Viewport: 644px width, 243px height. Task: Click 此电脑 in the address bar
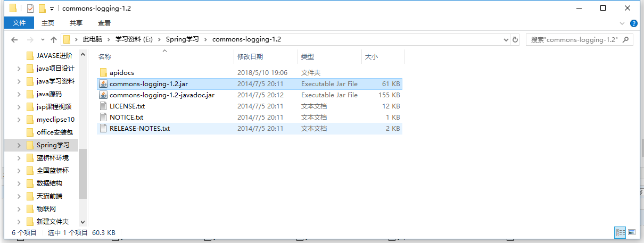tap(93, 39)
